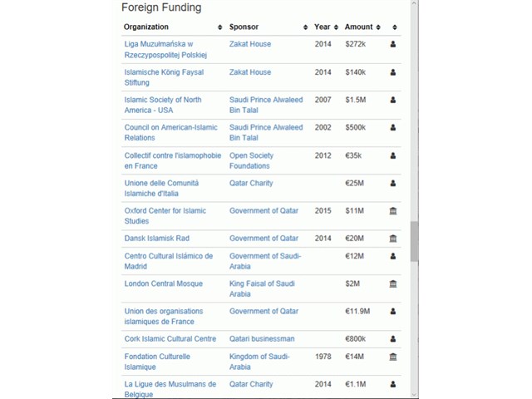Sort table by Year column arrows
532x399 pixels.
pyautogui.click(x=336, y=27)
